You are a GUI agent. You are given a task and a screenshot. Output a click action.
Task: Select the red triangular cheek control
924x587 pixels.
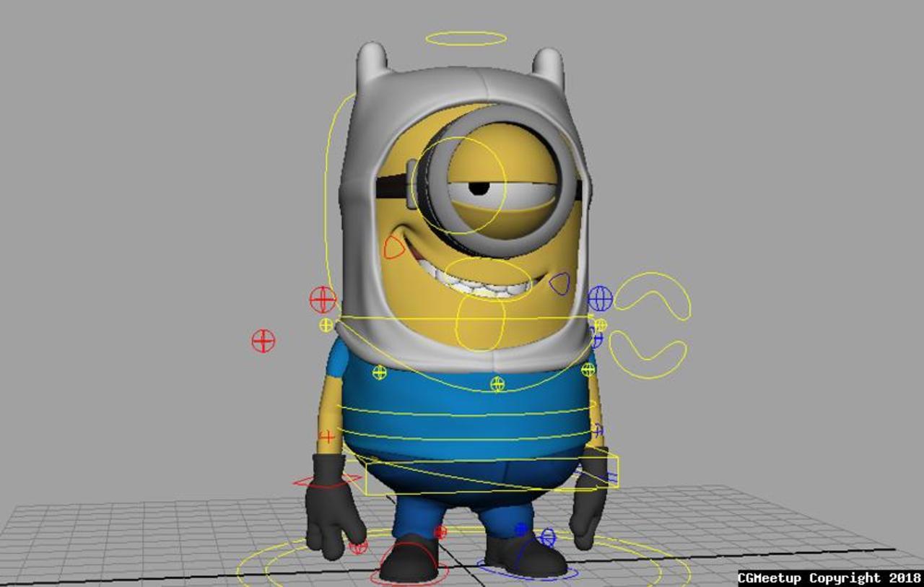coord(393,248)
